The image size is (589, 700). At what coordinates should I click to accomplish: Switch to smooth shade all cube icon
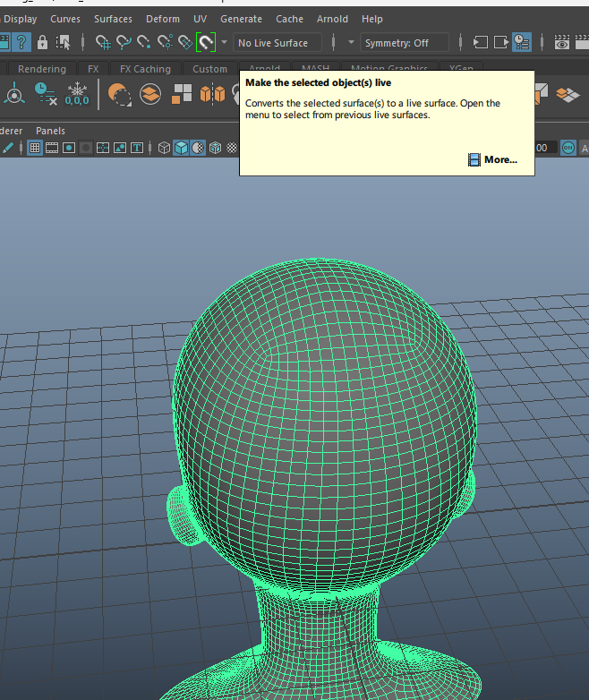[x=181, y=148]
